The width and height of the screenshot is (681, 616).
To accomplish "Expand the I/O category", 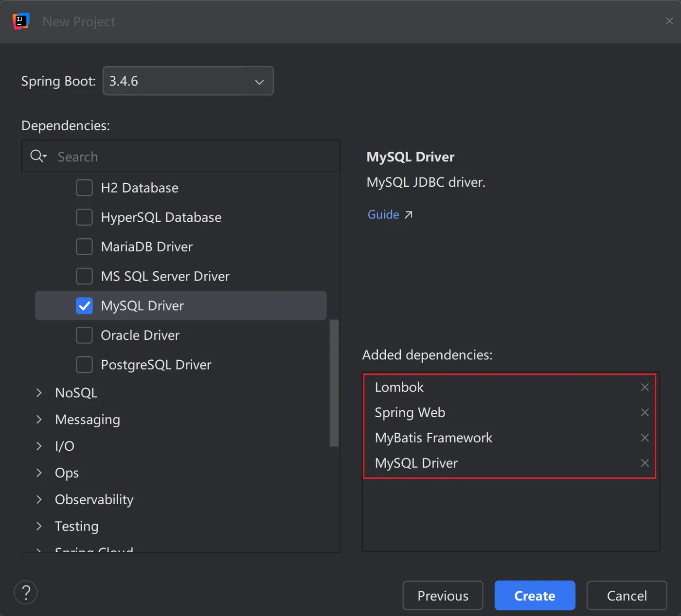I will click(x=39, y=446).
